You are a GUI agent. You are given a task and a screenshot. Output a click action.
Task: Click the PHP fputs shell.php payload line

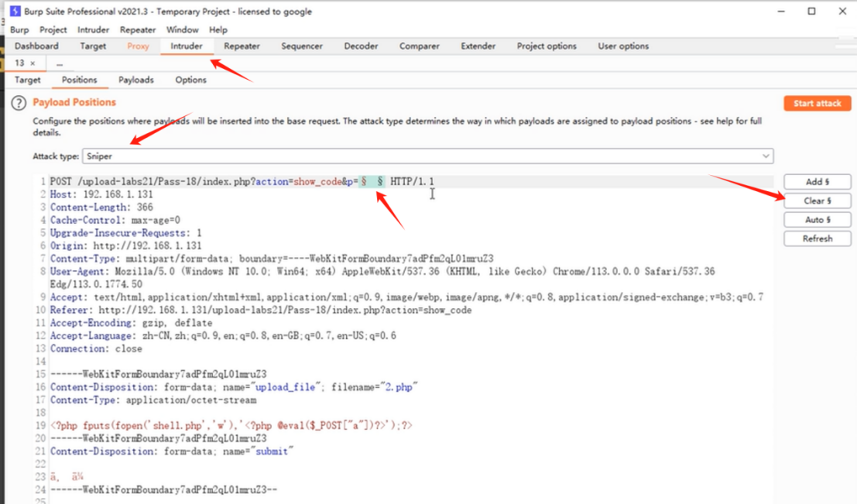(231, 425)
